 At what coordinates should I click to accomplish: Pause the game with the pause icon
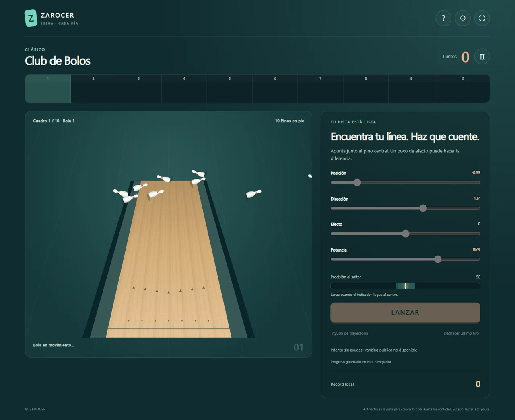(x=482, y=57)
